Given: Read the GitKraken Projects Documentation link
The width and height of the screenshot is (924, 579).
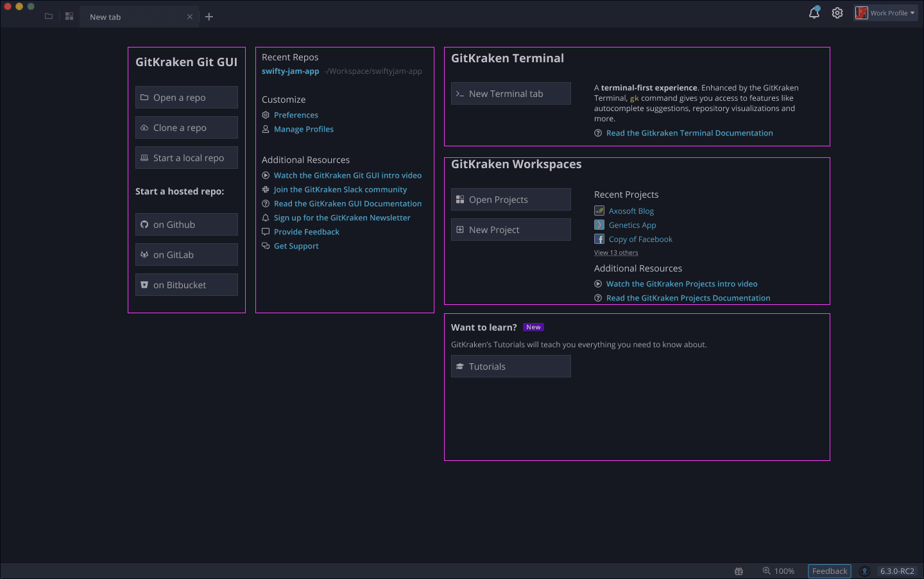Looking at the screenshot, I should coord(688,298).
